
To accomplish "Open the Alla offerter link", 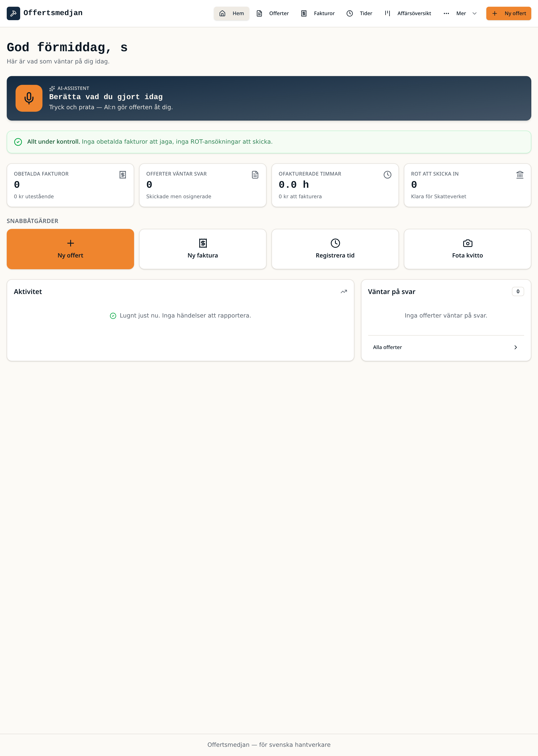I will 446,347.
